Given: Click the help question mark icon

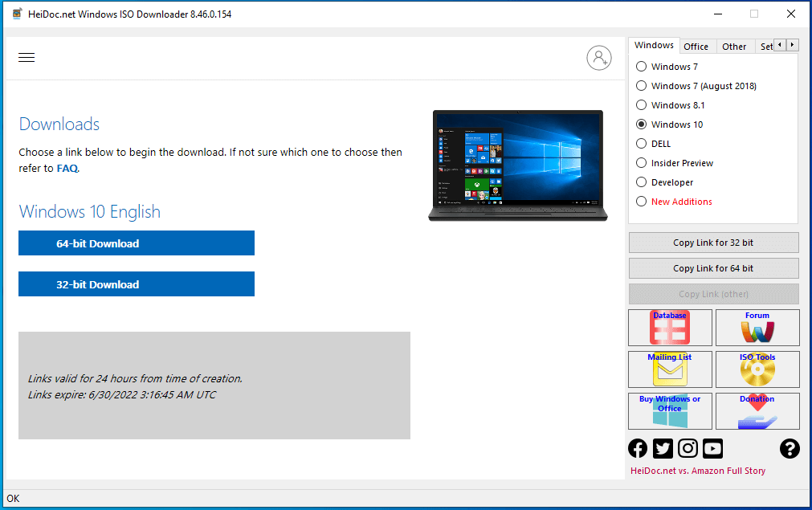Looking at the screenshot, I should point(790,448).
